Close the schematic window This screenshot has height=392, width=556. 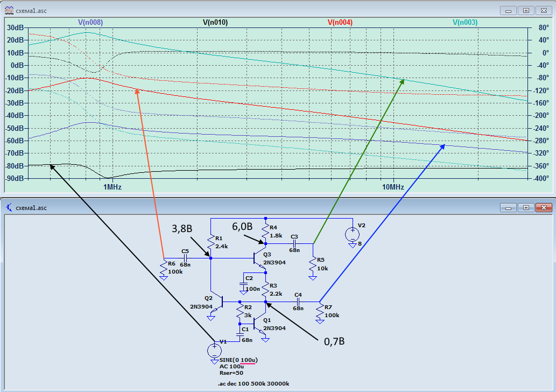[x=544, y=207]
